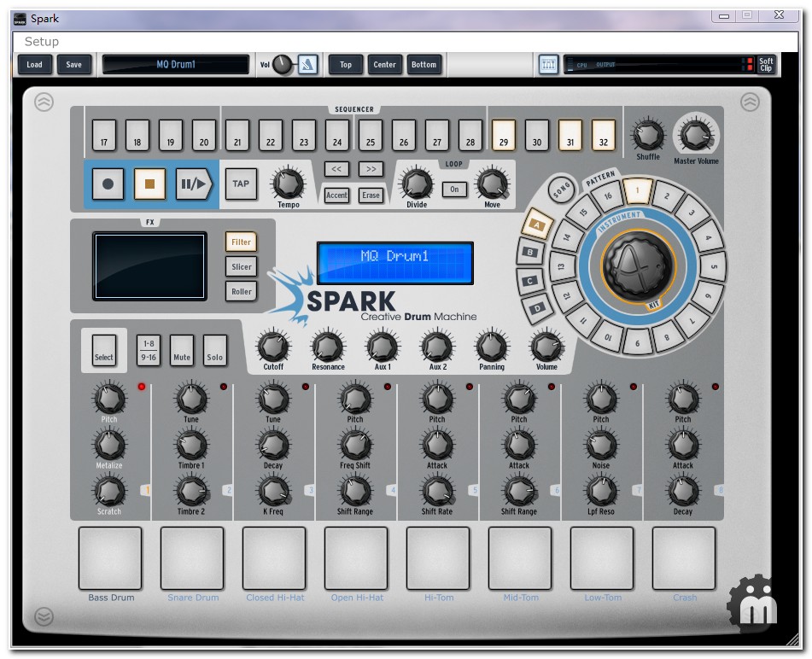Click the FX XY touch pad
This screenshot has width=812, height=659.
click(149, 266)
